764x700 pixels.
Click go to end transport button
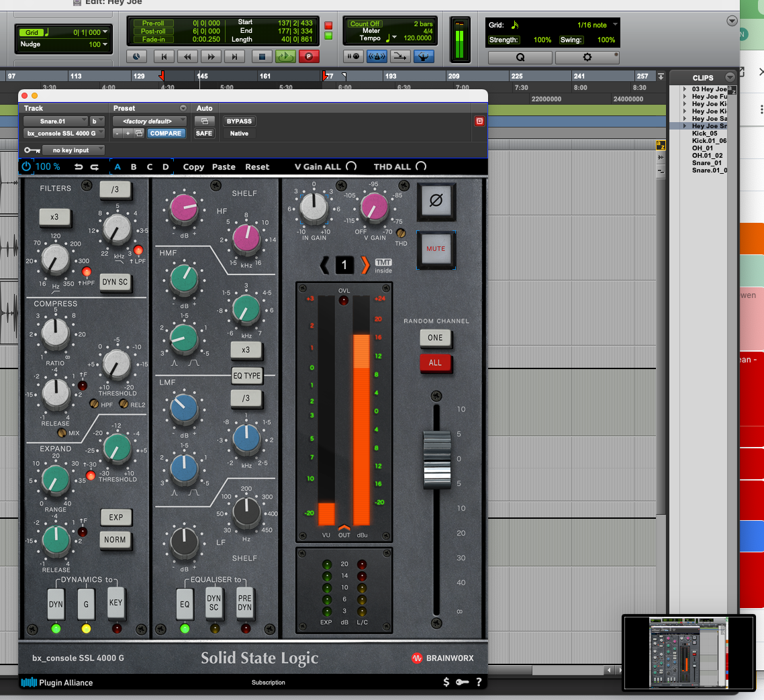(234, 56)
